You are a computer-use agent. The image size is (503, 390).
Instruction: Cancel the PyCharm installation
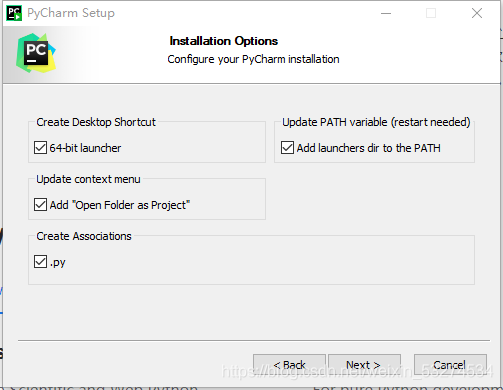(450, 365)
